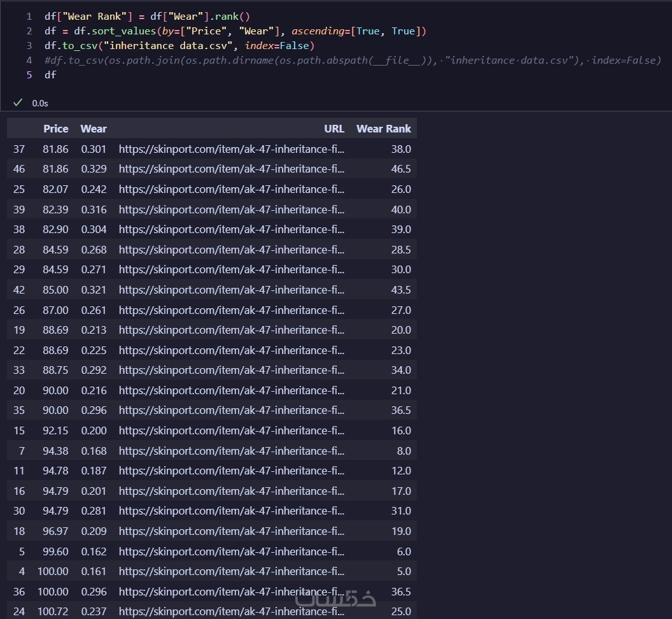The image size is (672, 619).
Task: Open the skinport link for row 25
Action: click(231, 189)
